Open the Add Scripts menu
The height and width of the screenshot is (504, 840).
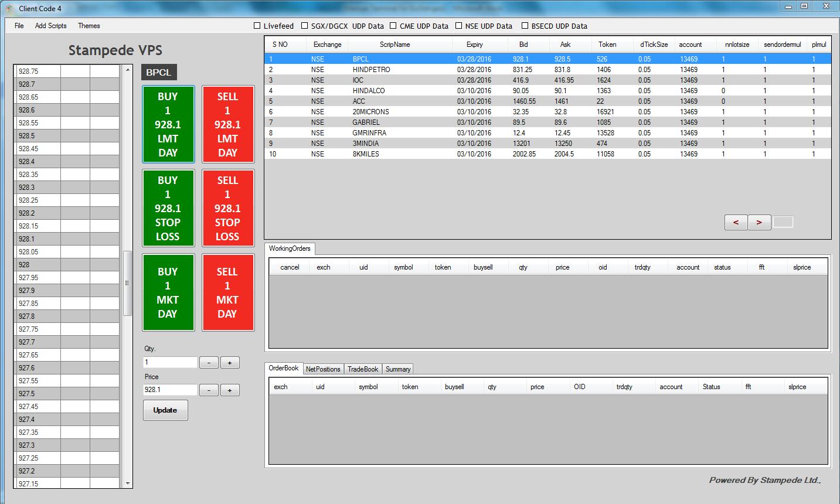51,26
